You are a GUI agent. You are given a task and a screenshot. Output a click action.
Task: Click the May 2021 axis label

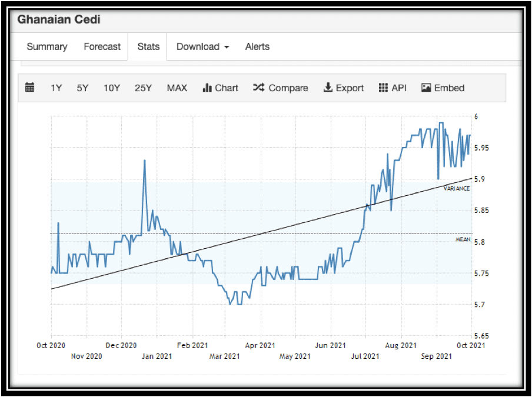pos(295,356)
